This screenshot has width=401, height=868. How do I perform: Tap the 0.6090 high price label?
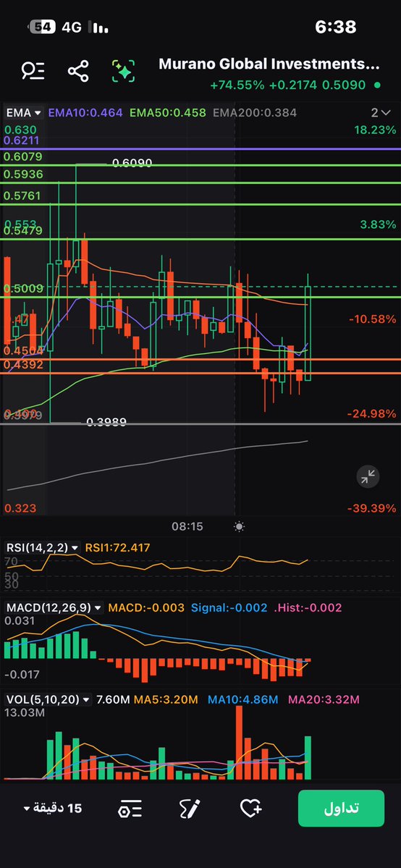click(132, 163)
